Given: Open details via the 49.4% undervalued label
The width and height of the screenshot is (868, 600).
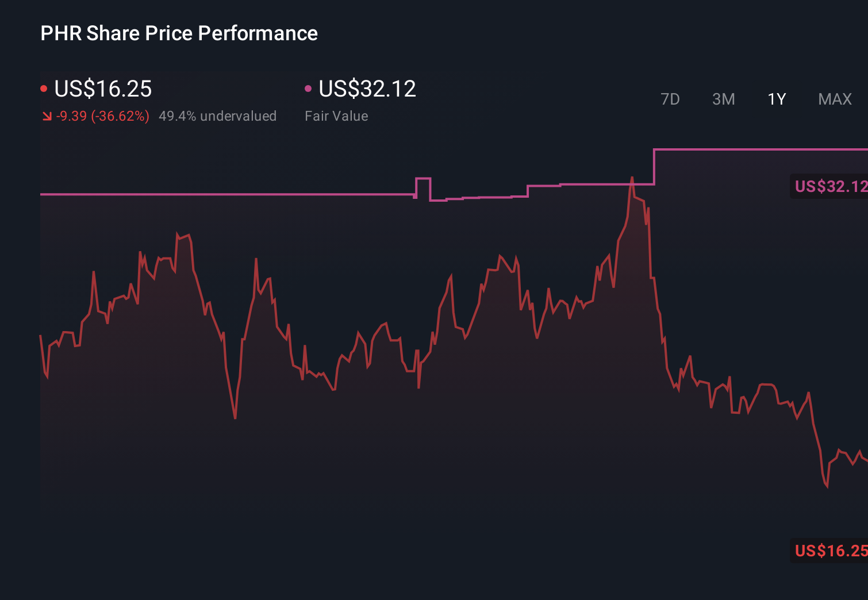Looking at the screenshot, I should tap(218, 116).
